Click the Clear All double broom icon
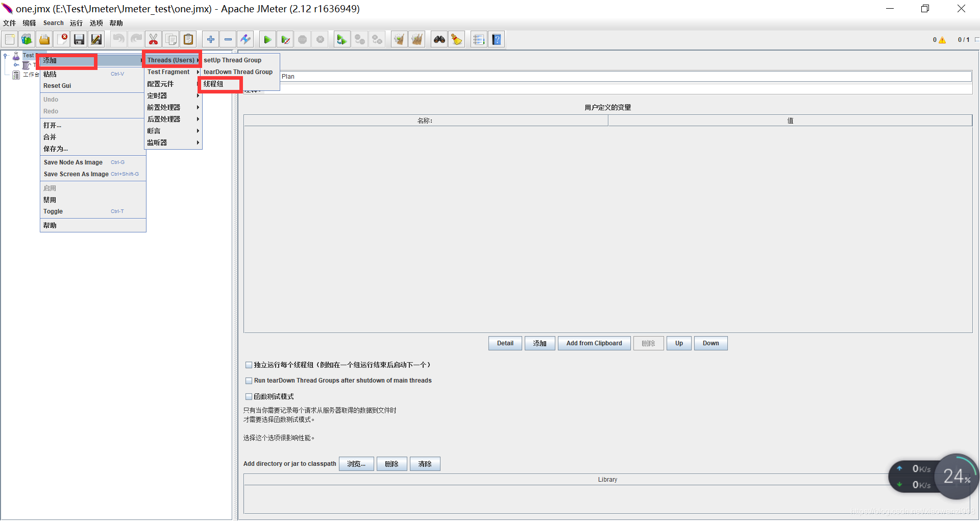The height and width of the screenshot is (521, 980). pyautogui.click(x=417, y=39)
